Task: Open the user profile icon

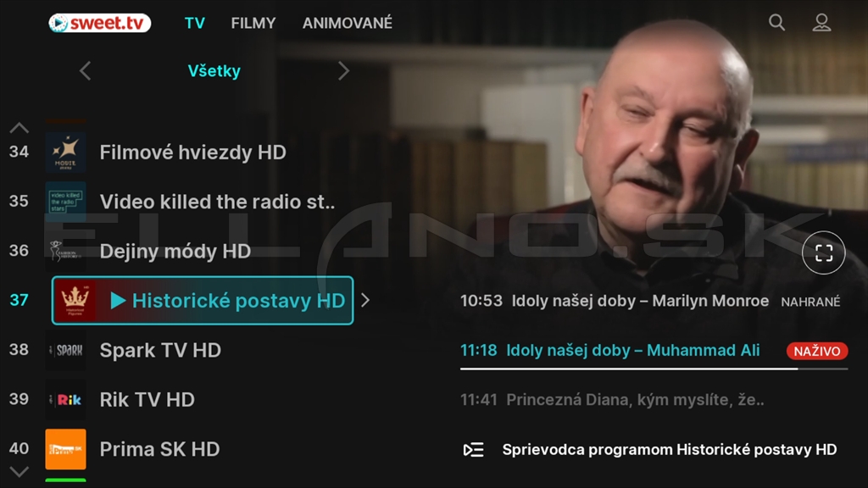Action: click(x=821, y=22)
